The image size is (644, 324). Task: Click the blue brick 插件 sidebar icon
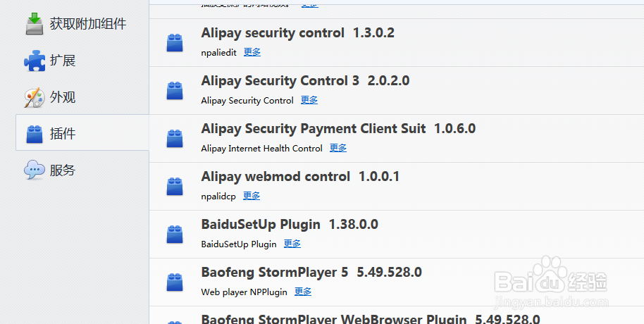click(x=35, y=134)
